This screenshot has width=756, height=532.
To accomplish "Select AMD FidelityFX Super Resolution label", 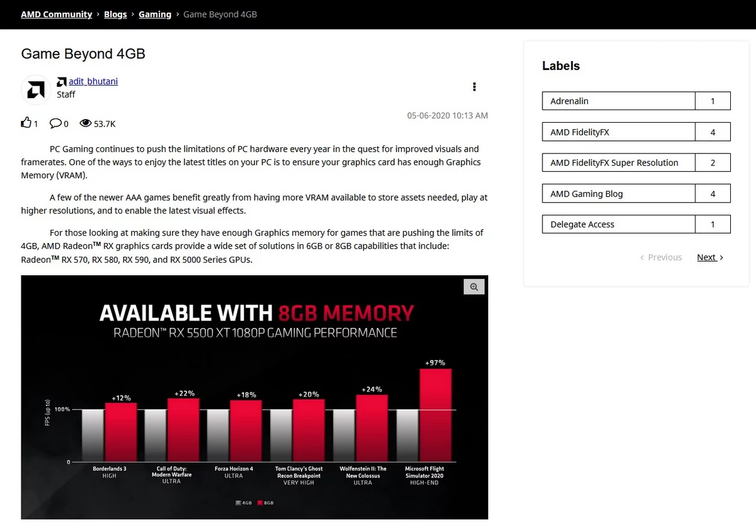I will click(618, 162).
